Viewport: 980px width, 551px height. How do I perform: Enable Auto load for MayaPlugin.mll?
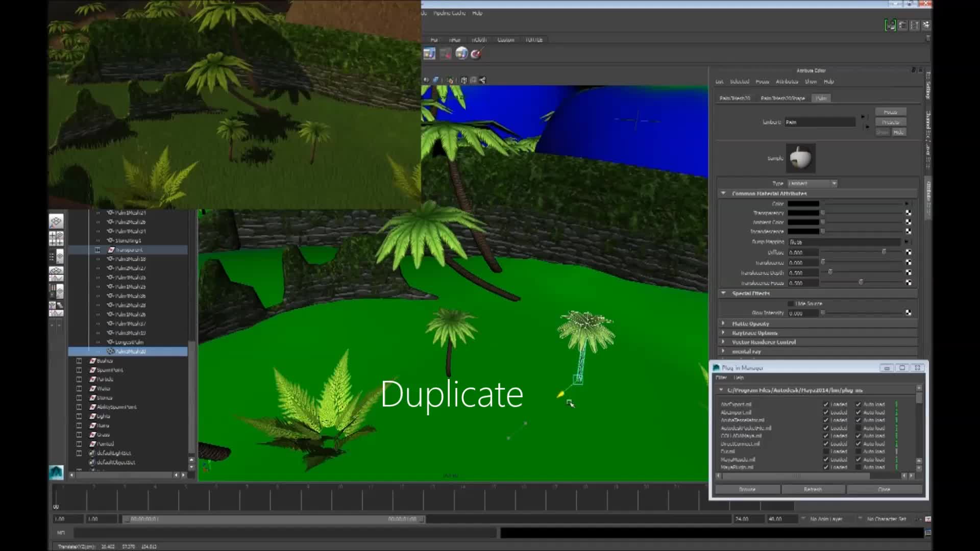click(859, 467)
